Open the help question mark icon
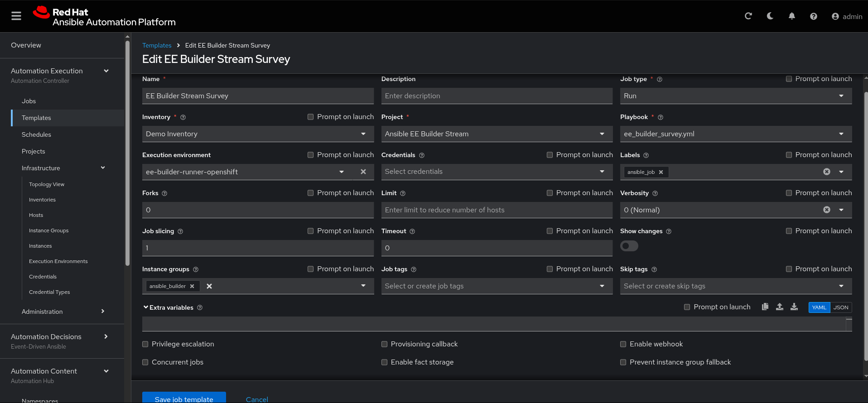868x403 pixels. pyautogui.click(x=813, y=16)
